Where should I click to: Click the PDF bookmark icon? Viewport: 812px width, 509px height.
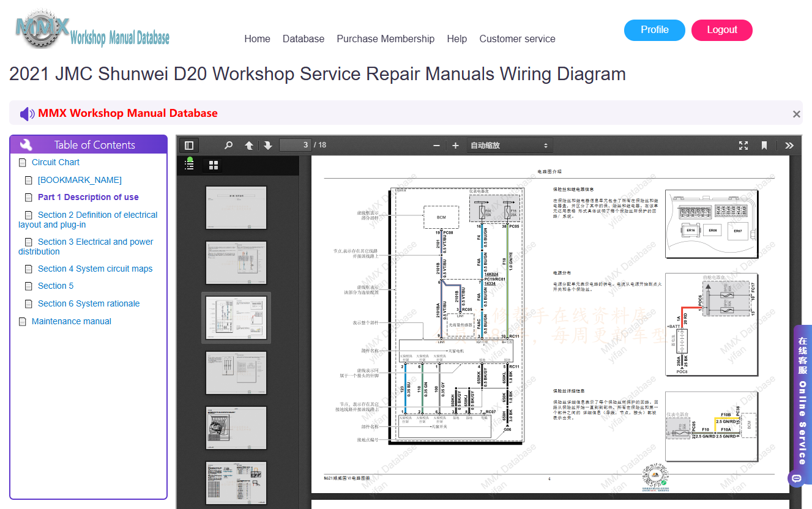coord(764,146)
